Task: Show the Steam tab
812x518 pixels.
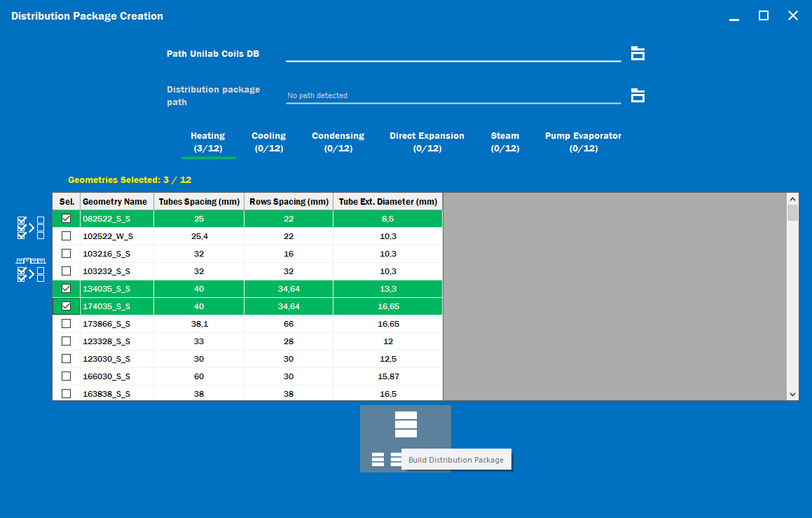Action: pyautogui.click(x=505, y=142)
